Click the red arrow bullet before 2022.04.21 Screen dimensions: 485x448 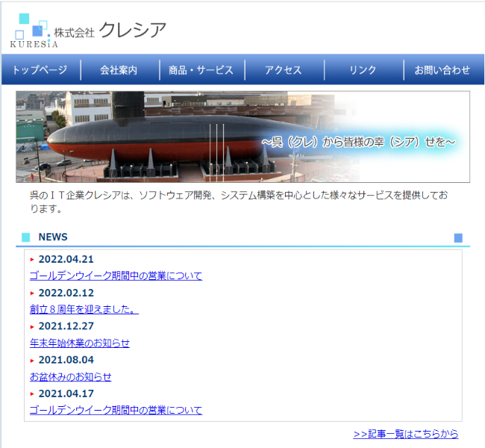(32, 260)
